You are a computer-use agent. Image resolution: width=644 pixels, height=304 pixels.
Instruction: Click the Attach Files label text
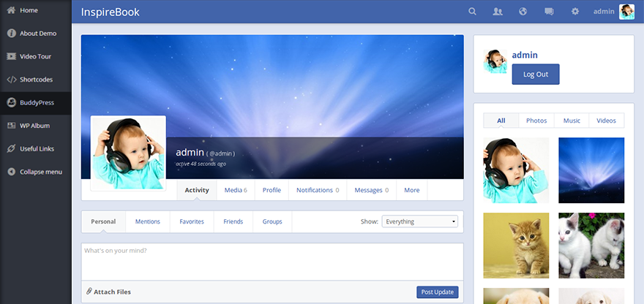click(112, 292)
